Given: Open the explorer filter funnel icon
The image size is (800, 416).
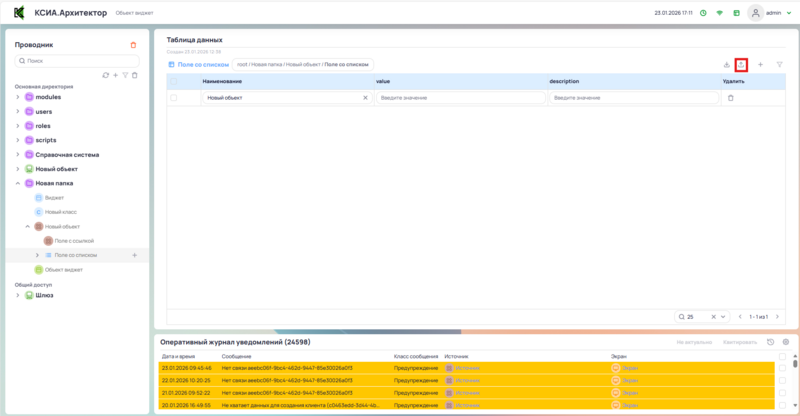Looking at the screenshot, I should [x=125, y=75].
